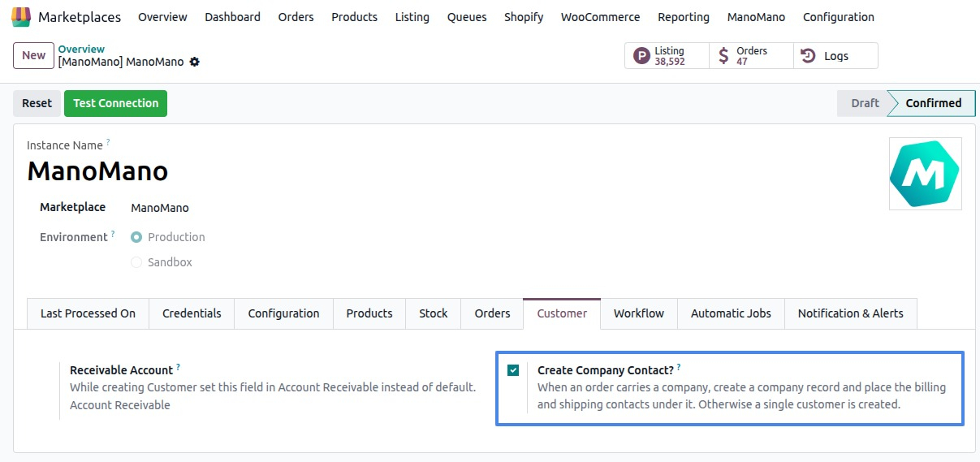Switch to the Products tab
Screen dimensions: 980x462
click(x=369, y=313)
